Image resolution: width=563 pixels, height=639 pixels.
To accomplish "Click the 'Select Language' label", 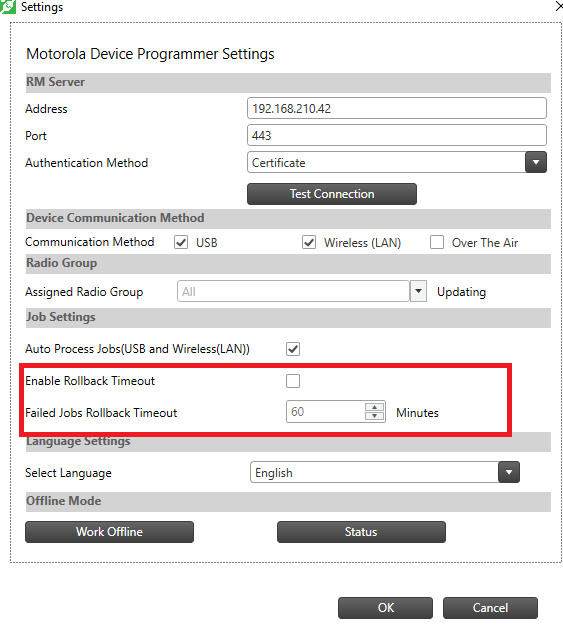I will tap(68, 473).
